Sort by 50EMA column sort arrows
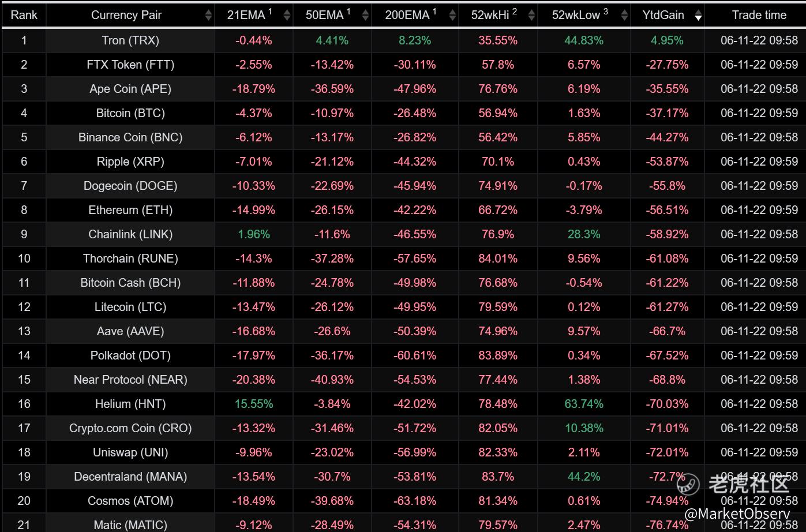 (365, 16)
